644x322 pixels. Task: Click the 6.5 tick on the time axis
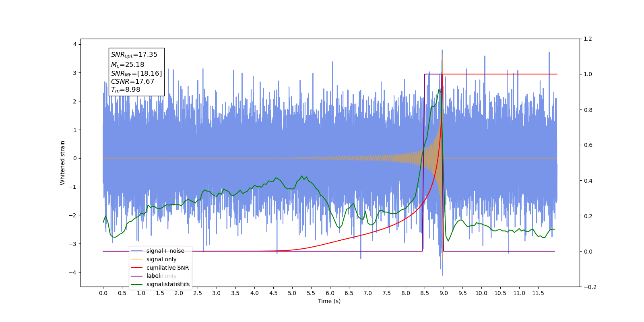pyautogui.click(x=349, y=293)
